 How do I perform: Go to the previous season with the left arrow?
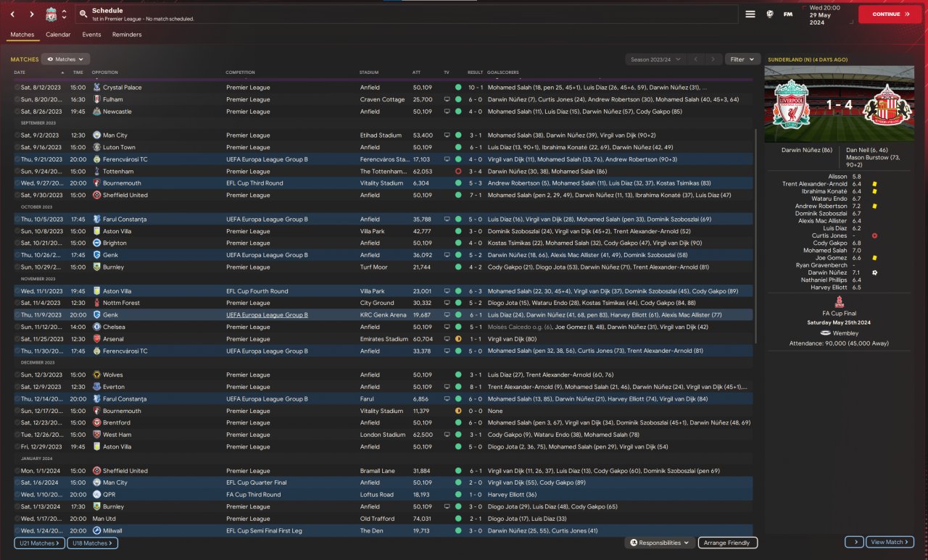[x=695, y=59]
